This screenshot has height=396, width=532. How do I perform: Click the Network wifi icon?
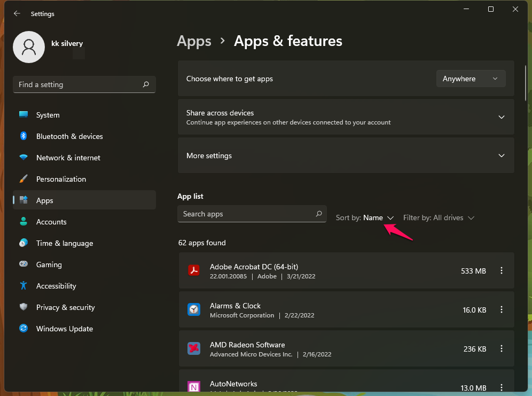pyautogui.click(x=24, y=158)
